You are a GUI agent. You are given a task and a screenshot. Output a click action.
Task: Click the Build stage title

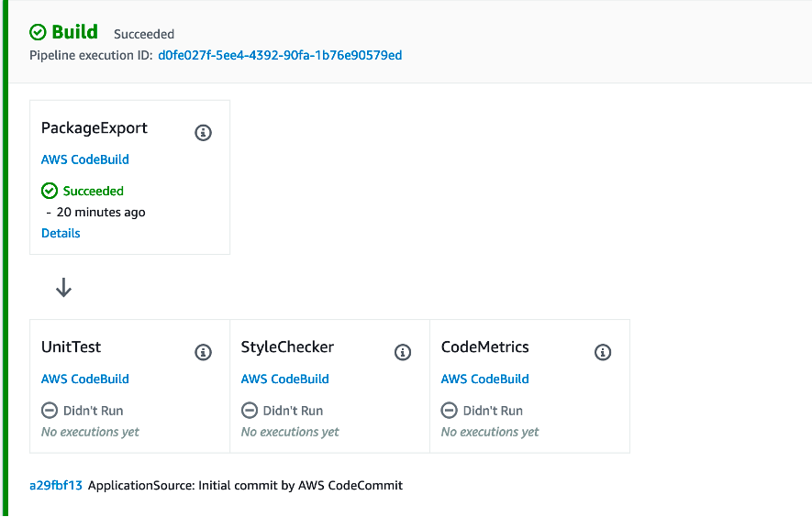(x=74, y=32)
